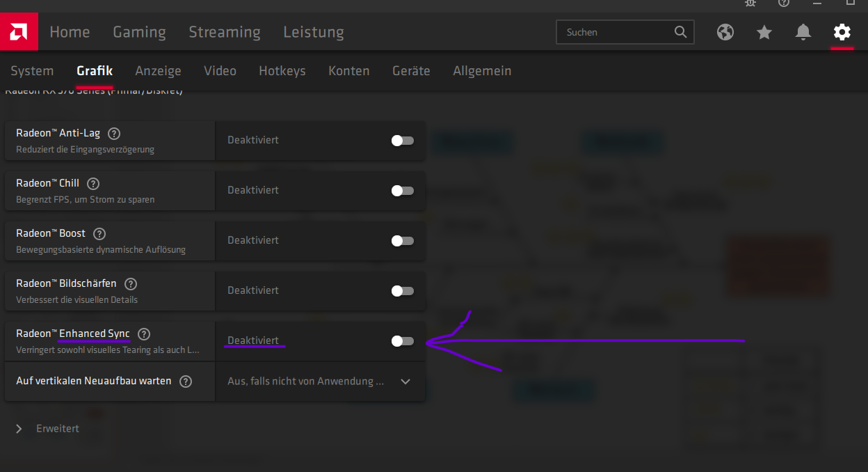Click 'Bewegungsbasierte dynamische Auflösung' text
Screen dimensions: 868x472
(x=101, y=250)
